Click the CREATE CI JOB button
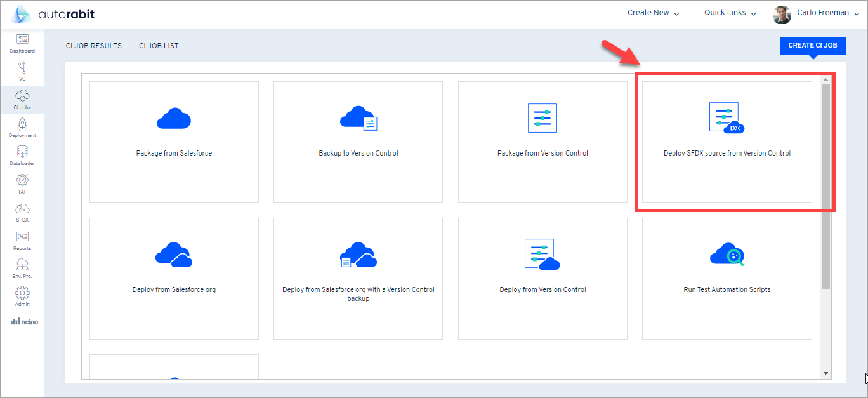The image size is (868, 398). (x=812, y=45)
